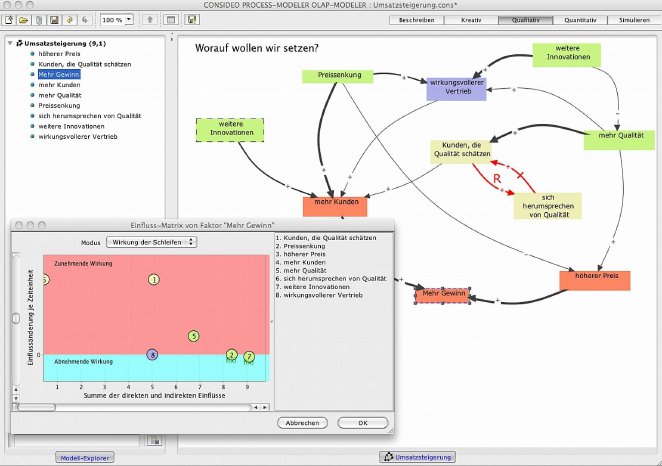The width and height of the screenshot is (662, 466).
Task: Create a new model file
Action: [x=9, y=19]
